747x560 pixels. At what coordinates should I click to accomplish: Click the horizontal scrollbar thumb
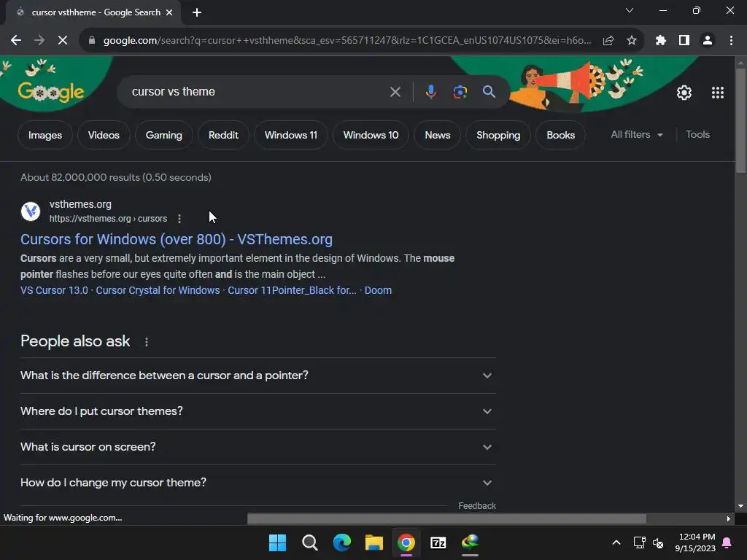(x=446, y=518)
